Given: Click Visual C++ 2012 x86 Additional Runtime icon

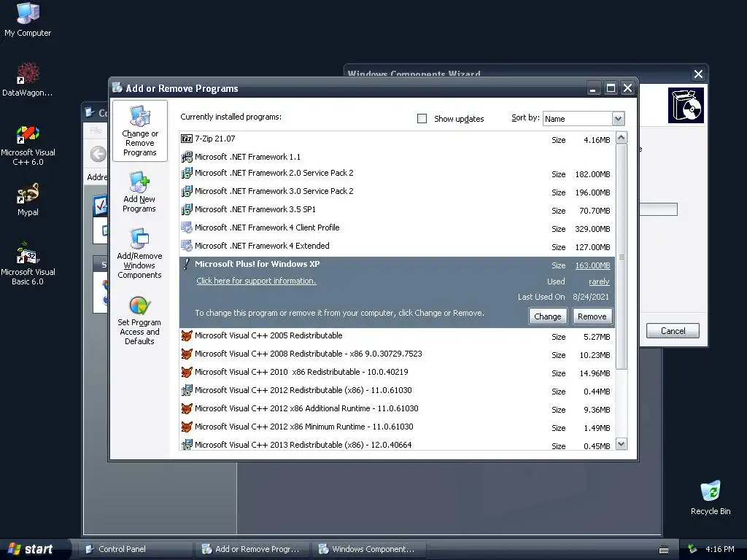Looking at the screenshot, I should (187, 408).
